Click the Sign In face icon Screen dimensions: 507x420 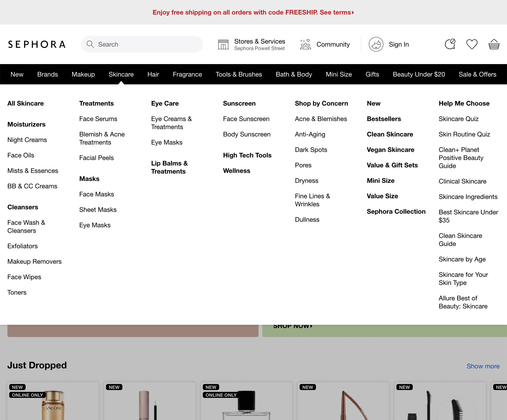tap(376, 44)
